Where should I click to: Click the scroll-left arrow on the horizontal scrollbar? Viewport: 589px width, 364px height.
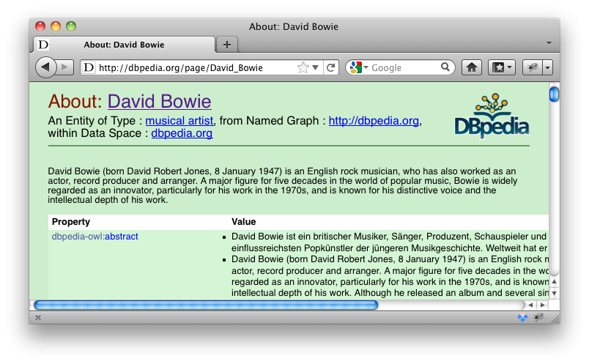[530, 305]
